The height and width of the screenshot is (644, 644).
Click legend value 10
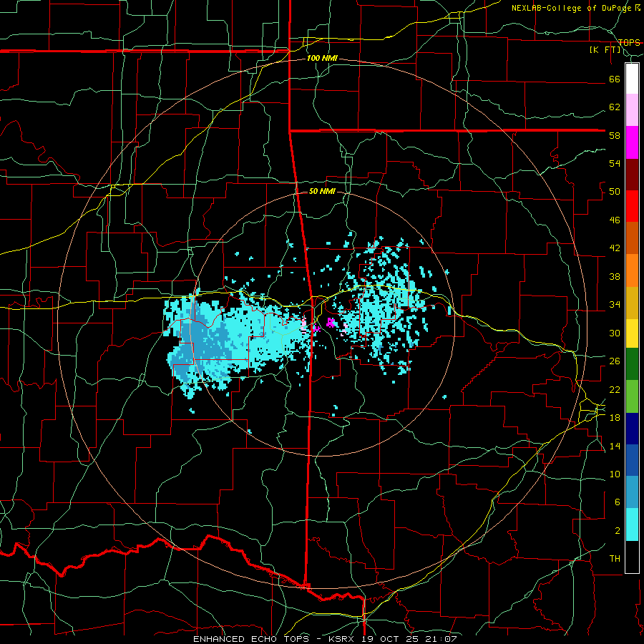615,474
